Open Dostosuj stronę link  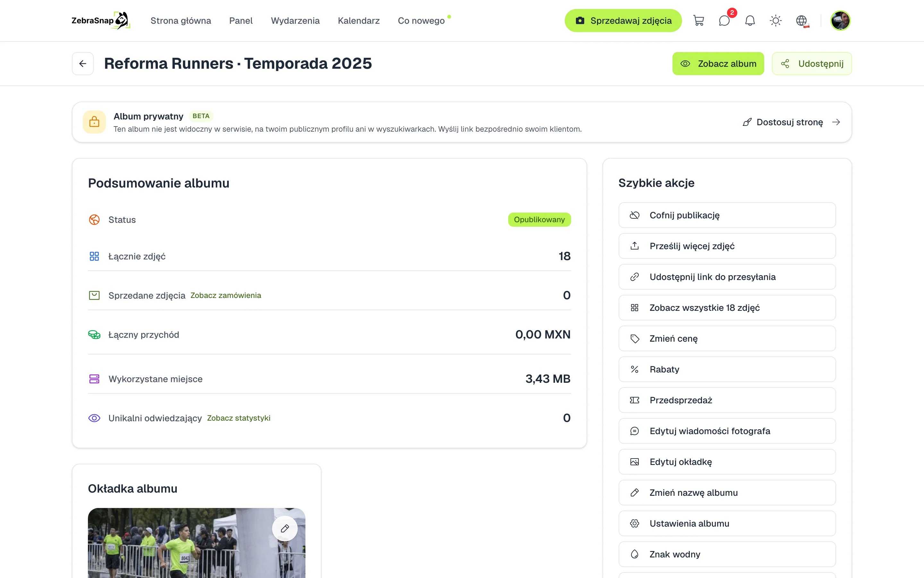[x=791, y=122]
